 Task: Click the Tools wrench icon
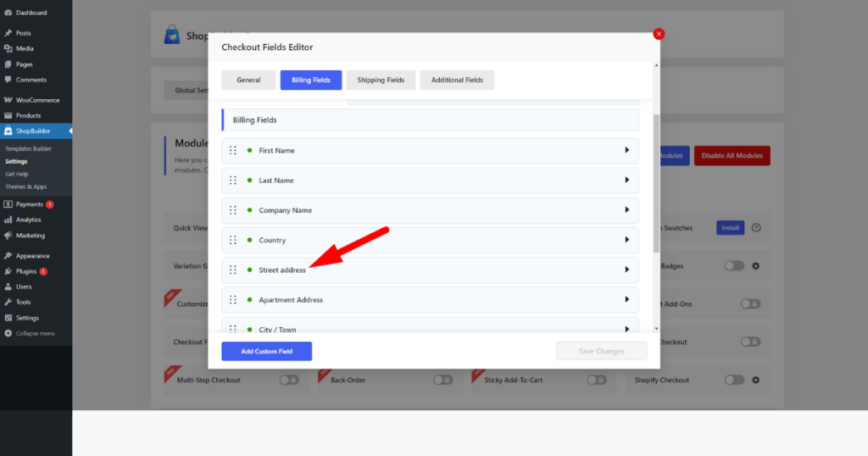tap(8, 302)
